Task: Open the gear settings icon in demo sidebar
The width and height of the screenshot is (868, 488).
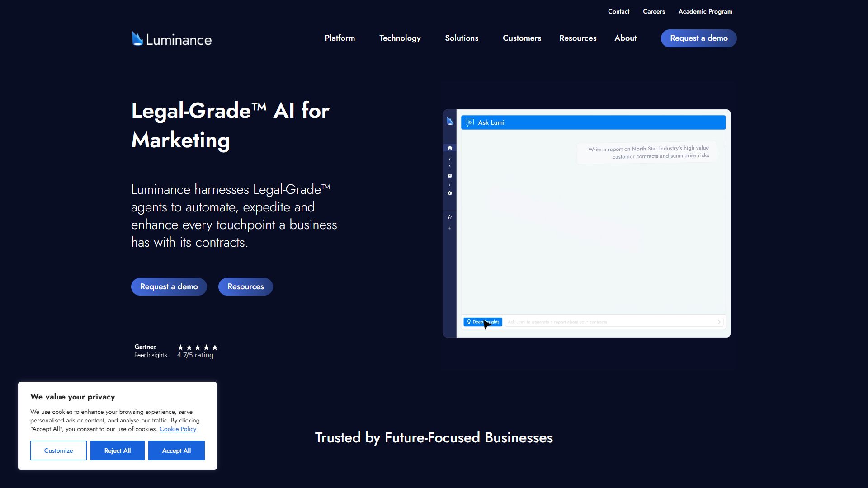Action: click(450, 193)
